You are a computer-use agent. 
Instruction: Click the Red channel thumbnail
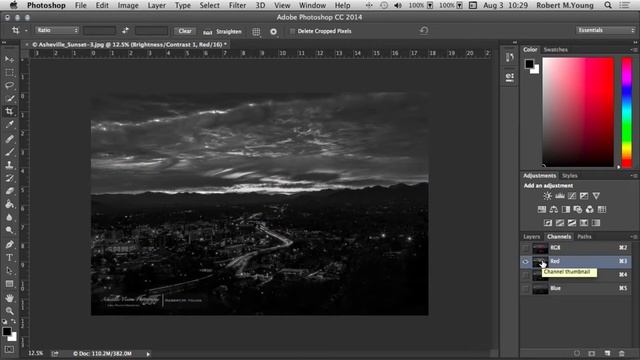pyautogui.click(x=540, y=261)
